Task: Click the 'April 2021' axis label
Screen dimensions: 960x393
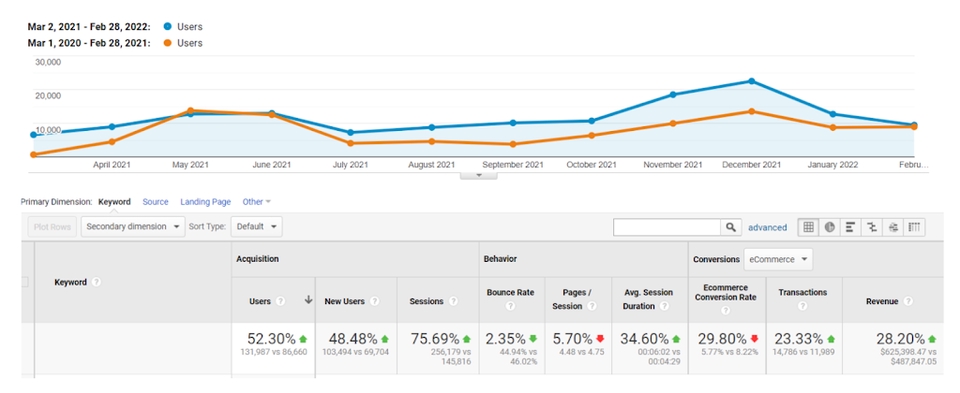Action: tap(111, 165)
